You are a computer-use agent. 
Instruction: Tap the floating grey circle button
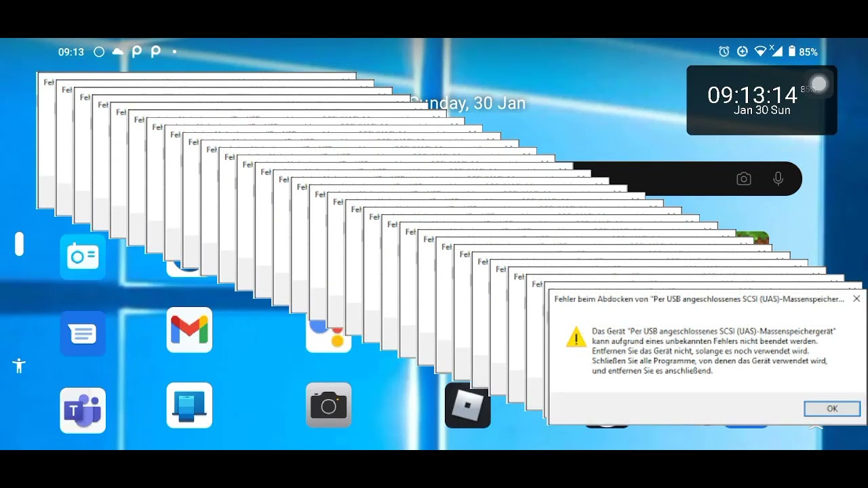819,83
